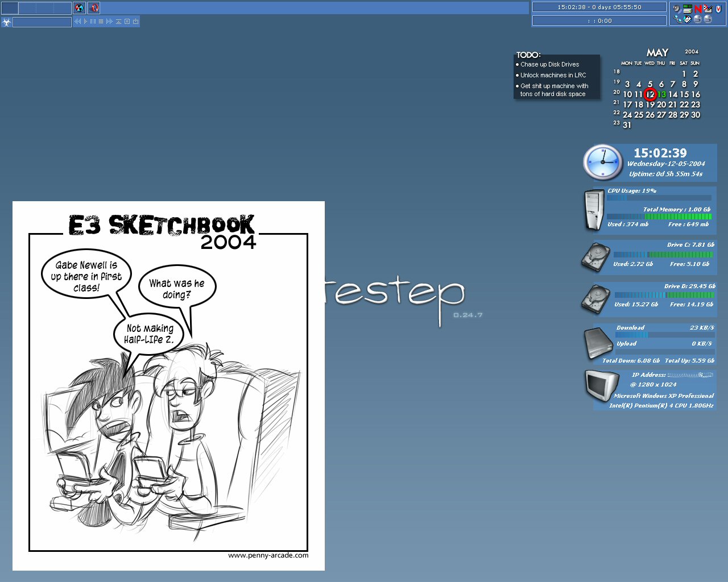Click the network Download/Upload device icon

[598, 343]
